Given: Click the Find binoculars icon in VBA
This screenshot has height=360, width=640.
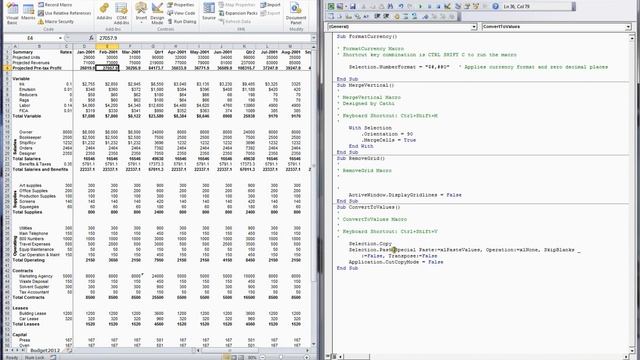Looking at the screenshot, I should (x=390, y=6).
